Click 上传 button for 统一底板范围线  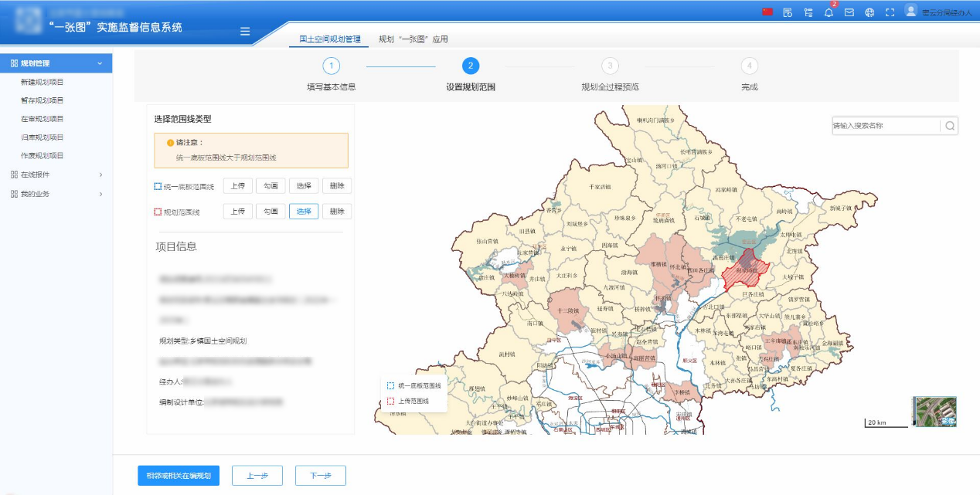(x=238, y=186)
